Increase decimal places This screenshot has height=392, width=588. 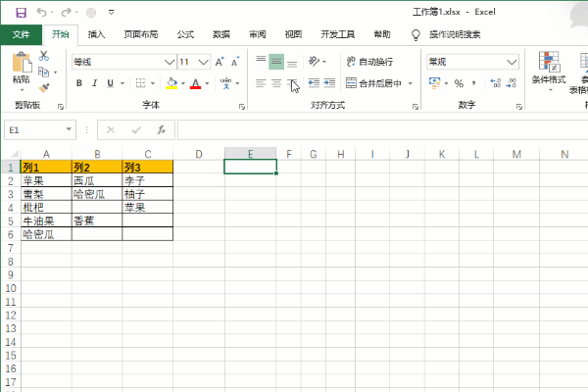point(495,83)
